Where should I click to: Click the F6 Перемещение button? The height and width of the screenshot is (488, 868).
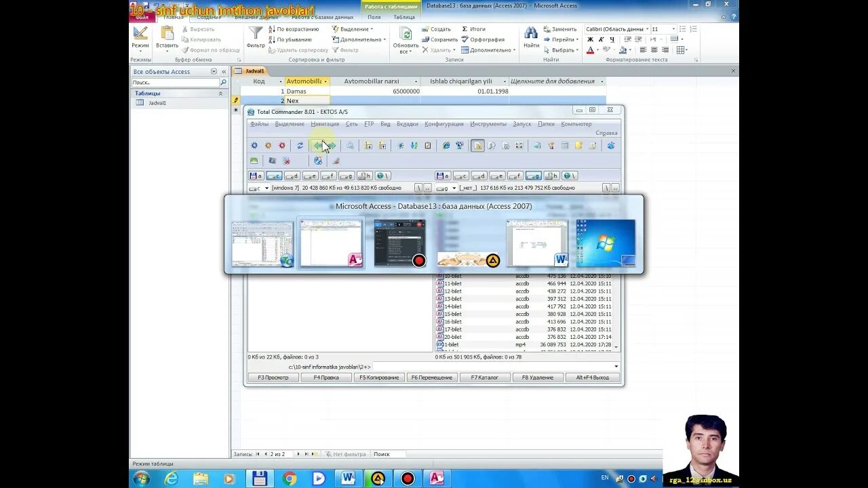pyautogui.click(x=432, y=378)
